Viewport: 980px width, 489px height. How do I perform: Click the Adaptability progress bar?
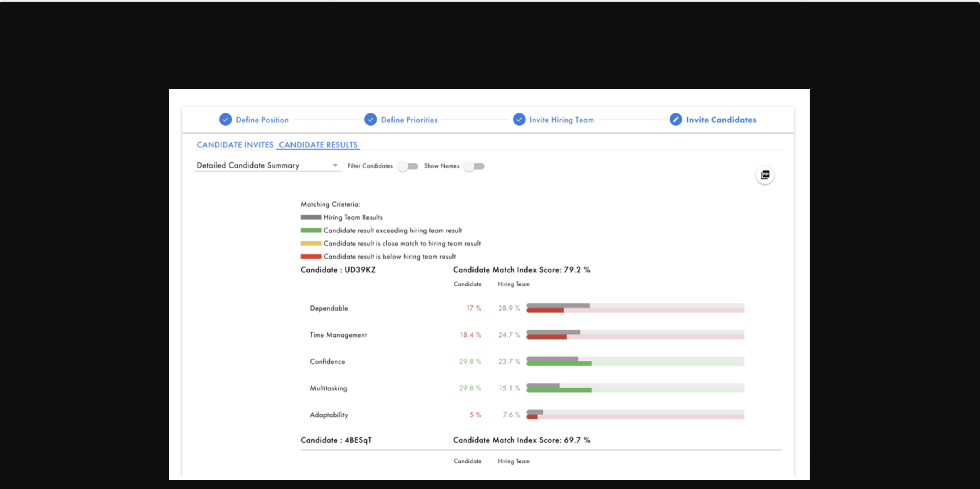(x=635, y=414)
